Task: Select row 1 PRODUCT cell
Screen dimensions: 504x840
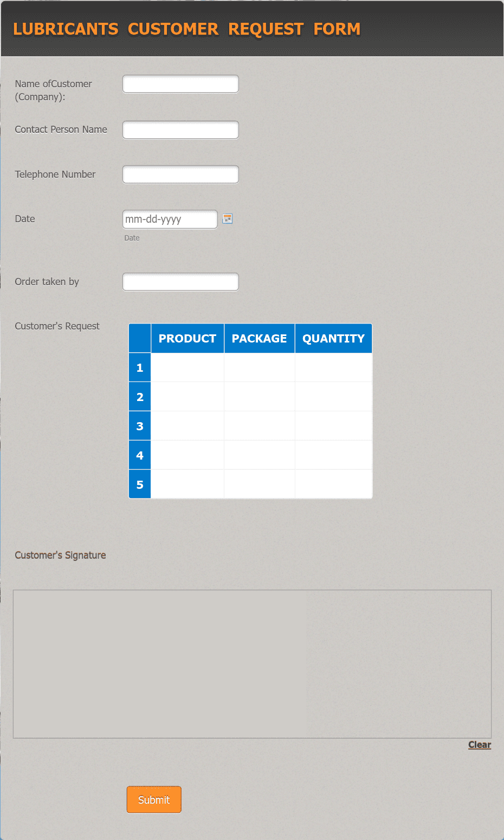Action: [x=188, y=367]
